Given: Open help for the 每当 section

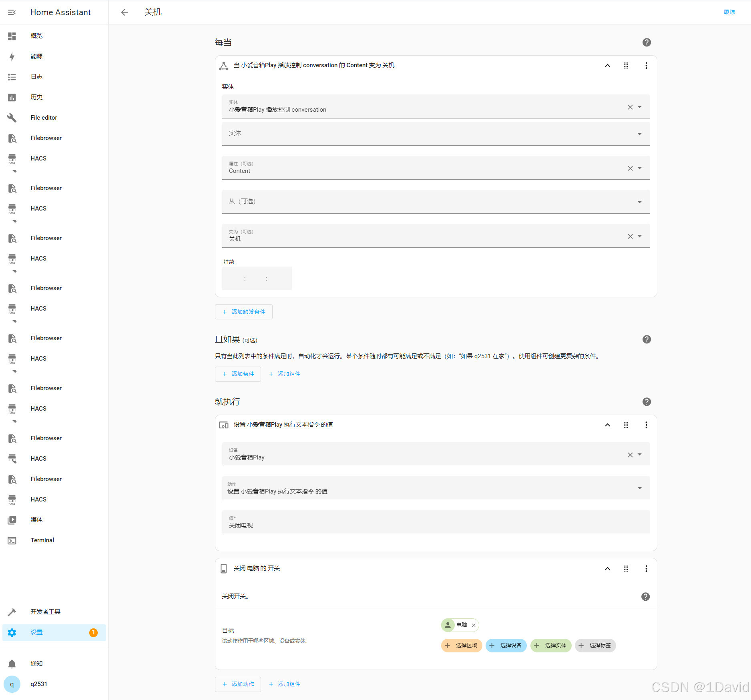Looking at the screenshot, I should pyautogui.click(x=647, y=42).
